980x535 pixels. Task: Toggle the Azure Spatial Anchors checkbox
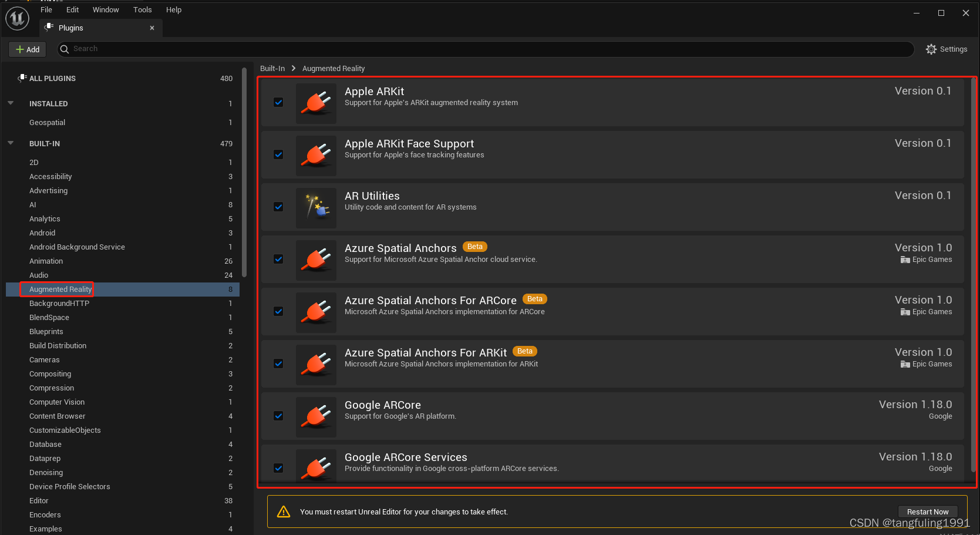[278, 259]
